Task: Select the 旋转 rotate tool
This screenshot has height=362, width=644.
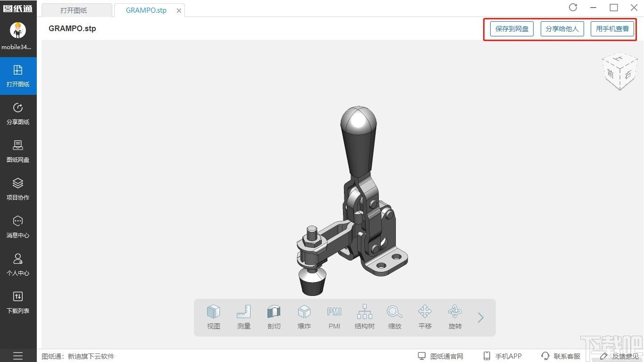Action: pyautogui.click(x=455, y=317)
